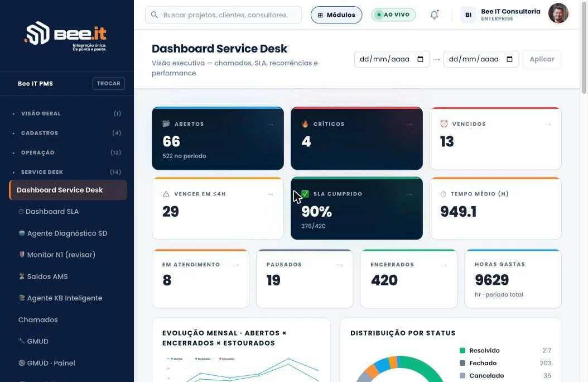Image resolution: width=588 pixels, height=382 pixels.
Task: Click the arrow on the Encerrados card
Action: pos(444,265)
